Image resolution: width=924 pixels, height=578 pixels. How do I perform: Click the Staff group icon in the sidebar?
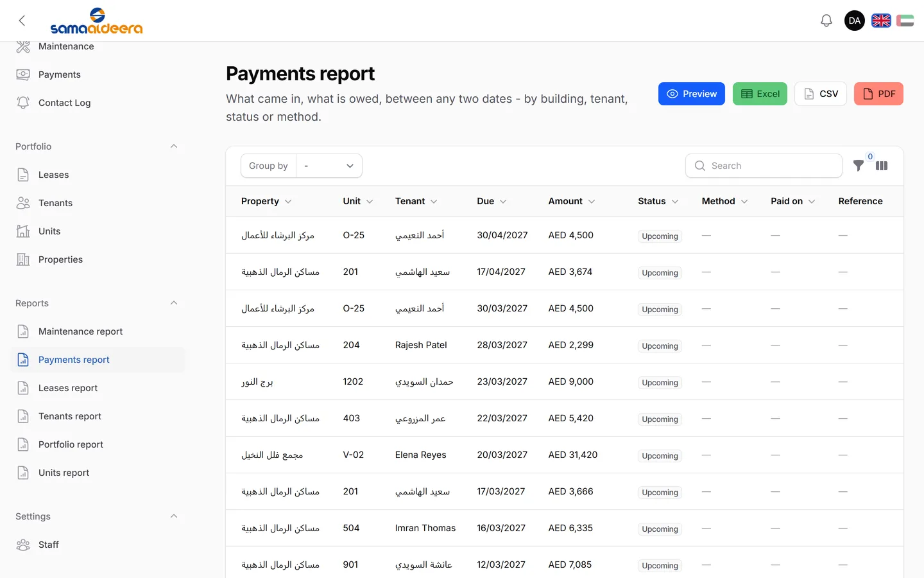pyautogui.click(x=23, y=545)
